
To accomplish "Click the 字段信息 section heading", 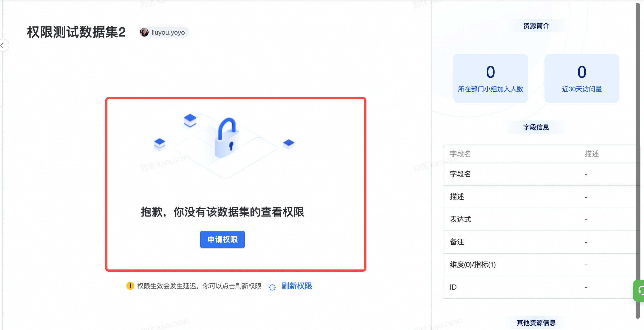I will (536, 127).
